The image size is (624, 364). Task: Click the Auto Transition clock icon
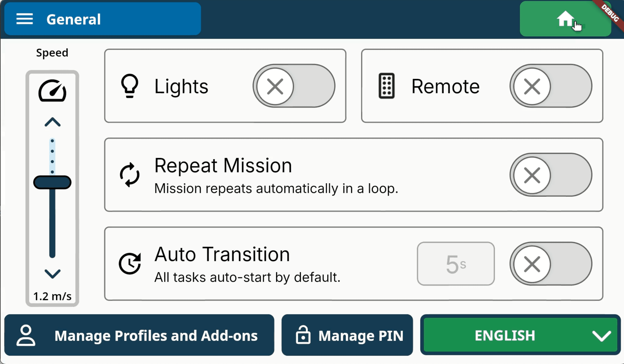[130, 264]
